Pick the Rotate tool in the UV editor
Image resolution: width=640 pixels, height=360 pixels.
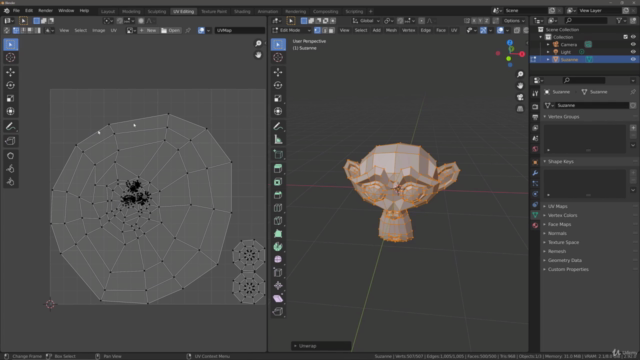(x=11, y=85)
